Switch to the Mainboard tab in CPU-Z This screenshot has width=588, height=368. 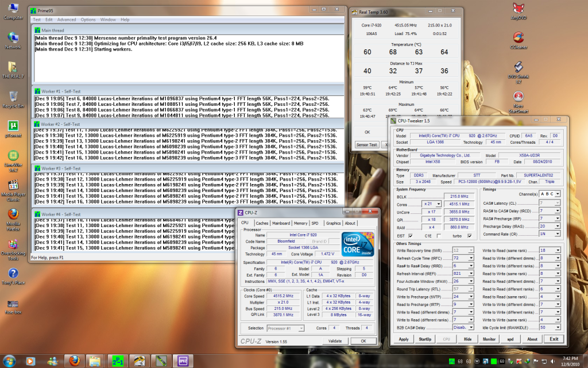point(281,223)
